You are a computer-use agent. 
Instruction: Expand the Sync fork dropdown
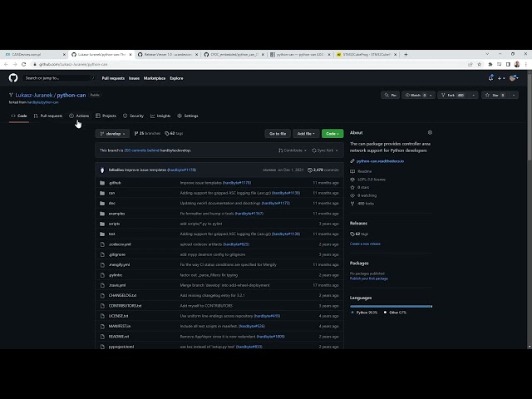(325, 150)
